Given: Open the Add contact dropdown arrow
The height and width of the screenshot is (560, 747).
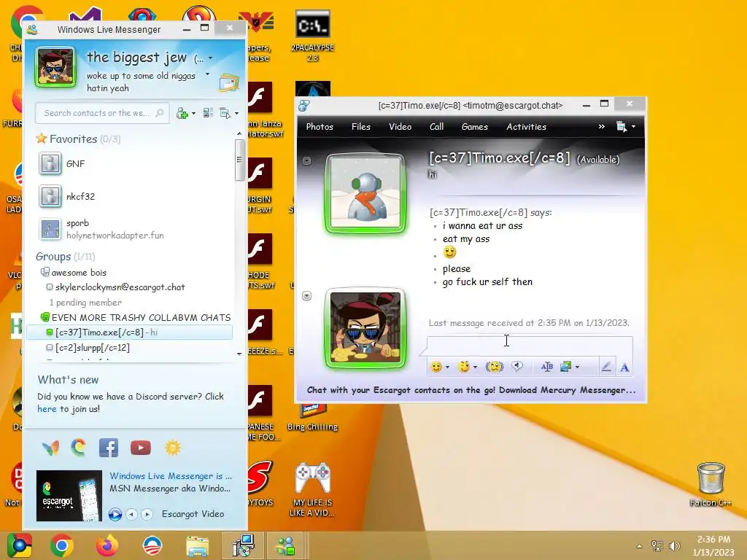Looking at the screenshot, I should pos(193,113).
